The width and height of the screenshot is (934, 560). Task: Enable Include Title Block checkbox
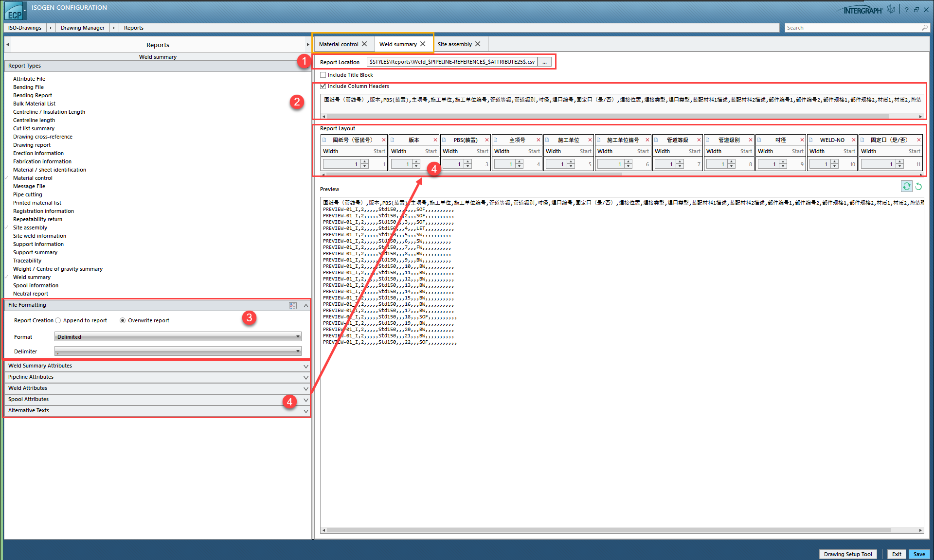coord(323,75)
